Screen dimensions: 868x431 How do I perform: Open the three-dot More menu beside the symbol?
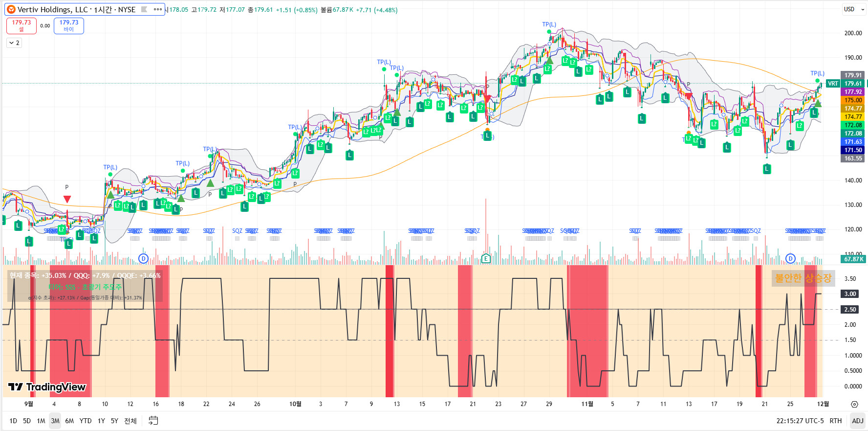[157, 9]
